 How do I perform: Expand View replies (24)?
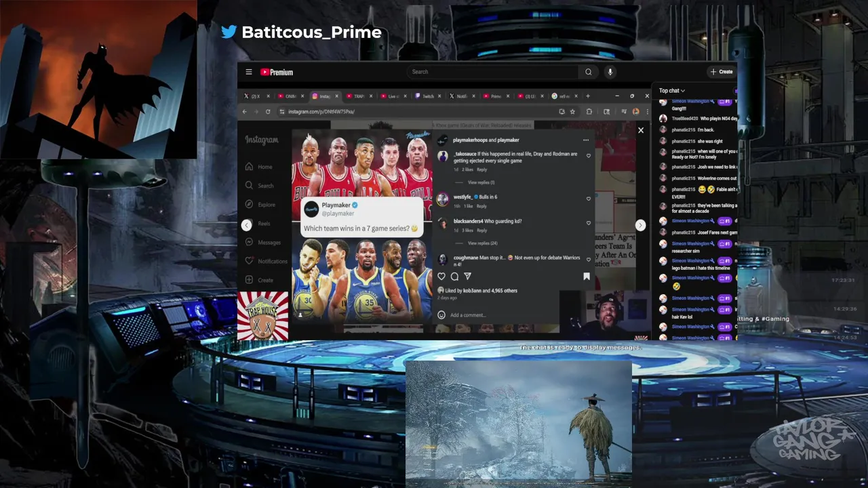(483, 243)
